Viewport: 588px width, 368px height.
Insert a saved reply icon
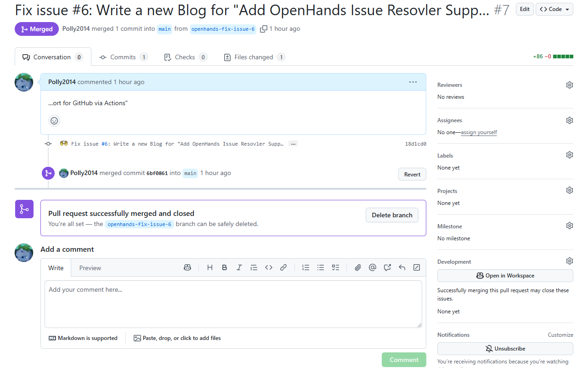click(x=402, y=267)
